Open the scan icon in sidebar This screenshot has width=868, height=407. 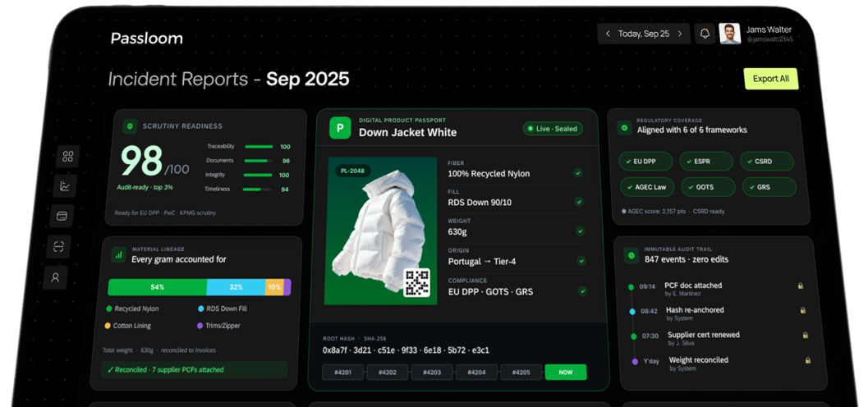58,246
